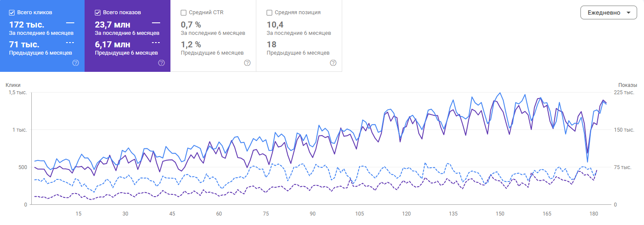Select the 172 тыс. clicks value

pos(27,25)
